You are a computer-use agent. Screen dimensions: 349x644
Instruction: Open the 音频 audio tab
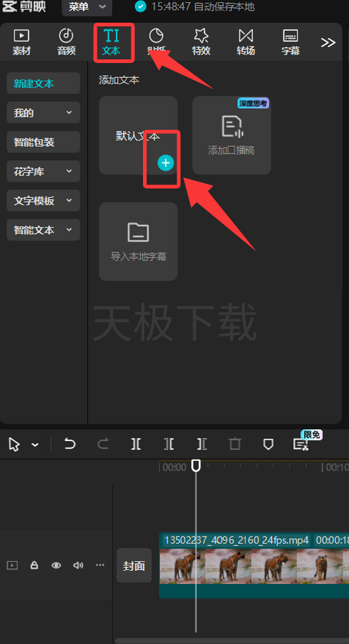pos(66,42)
